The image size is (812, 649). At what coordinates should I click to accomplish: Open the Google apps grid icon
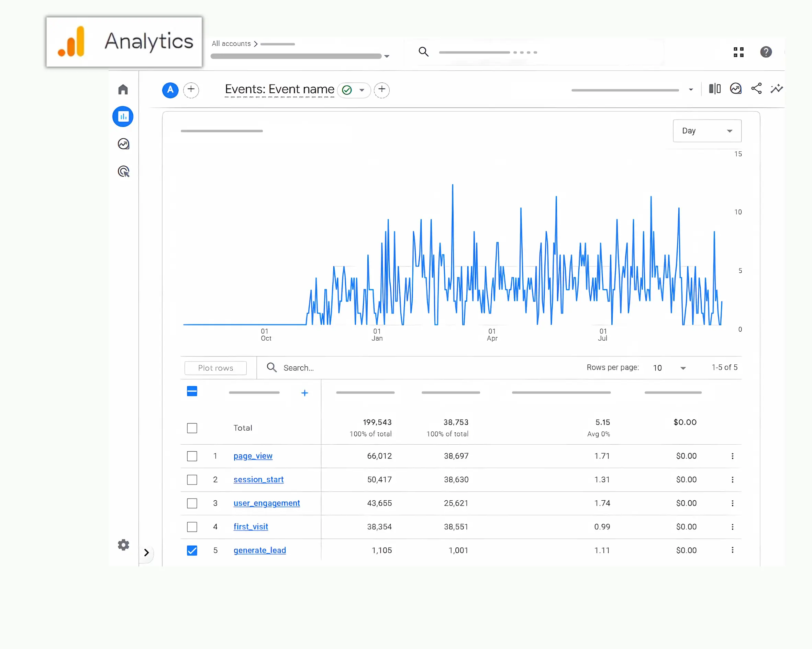click(738, 52)
